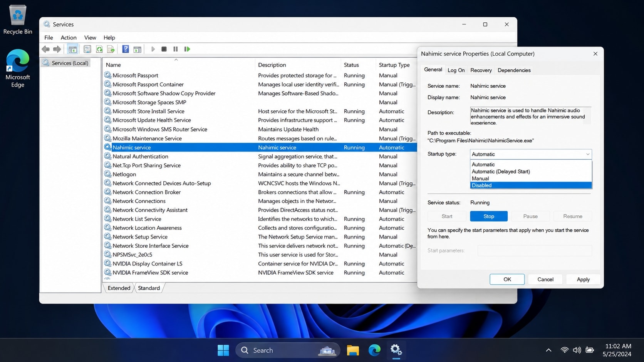Image resolution: width=644 pixels, height=362 pixels.
Task: Click the Properties toolbar icon
Action: tap(87, 49)
